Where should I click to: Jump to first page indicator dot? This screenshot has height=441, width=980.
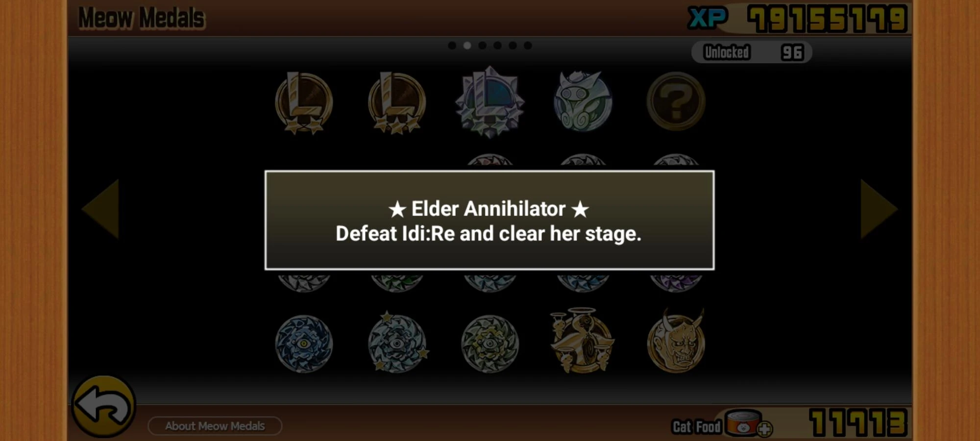[452, 46]
